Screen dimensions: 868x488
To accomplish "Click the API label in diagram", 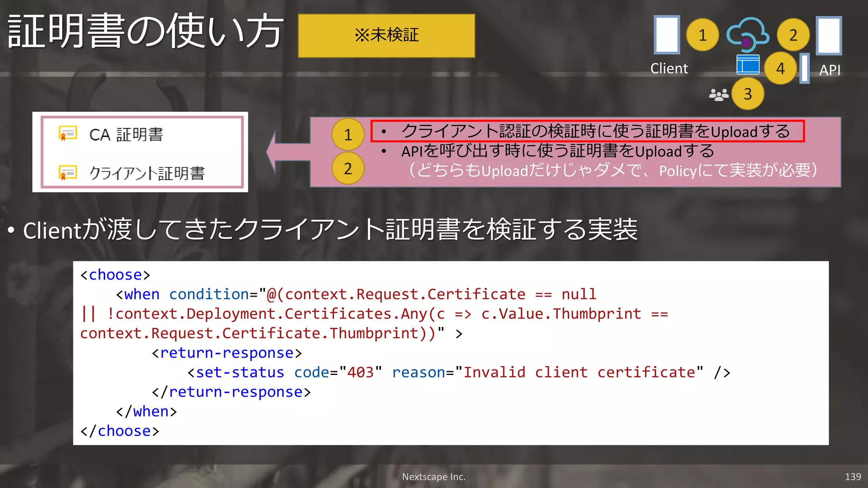I will pyautogui.click(x=829, y=70).
